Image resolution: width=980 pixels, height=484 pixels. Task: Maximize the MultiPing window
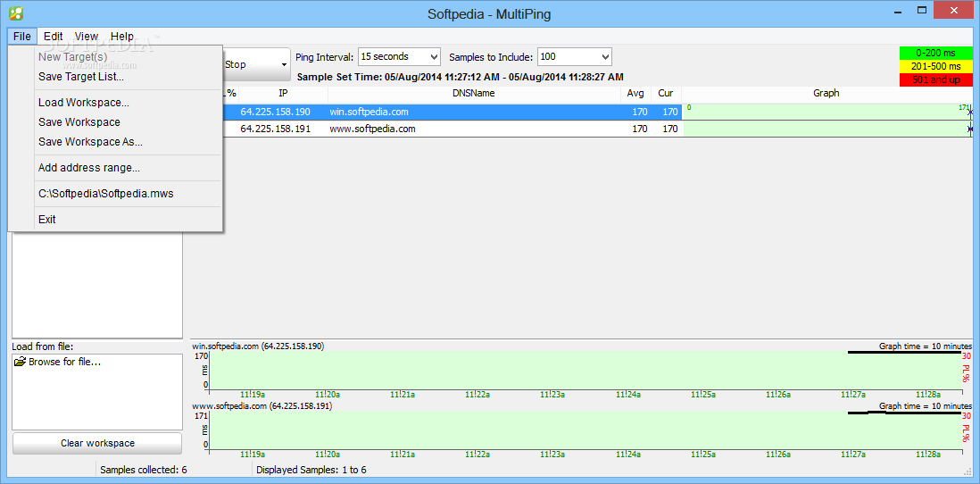pyautogui.click(x=922, y=10)
